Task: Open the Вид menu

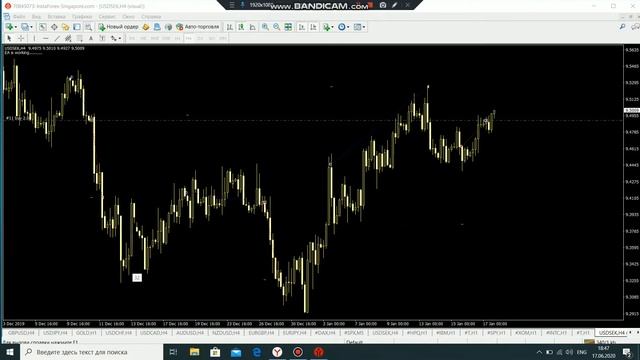Action: tap(36, 17)
